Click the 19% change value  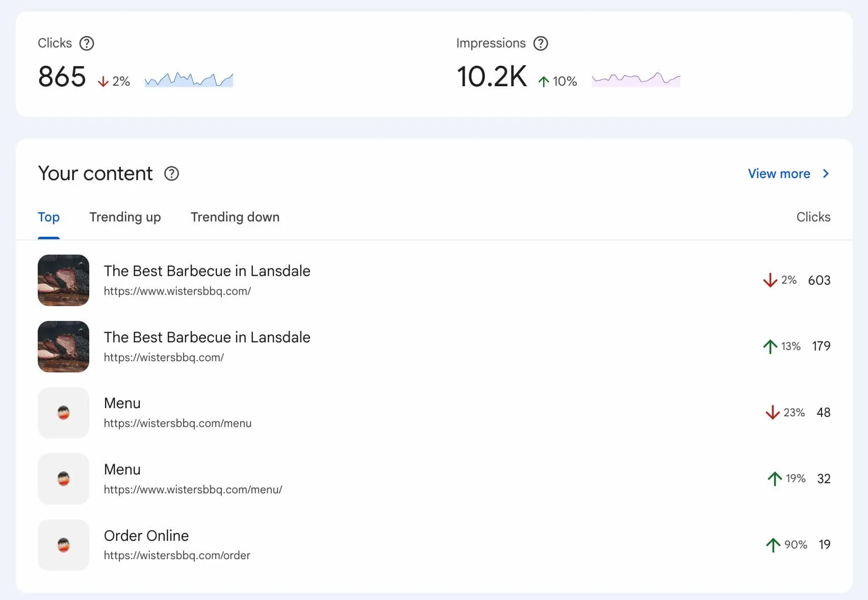click(x=796, y=479)
